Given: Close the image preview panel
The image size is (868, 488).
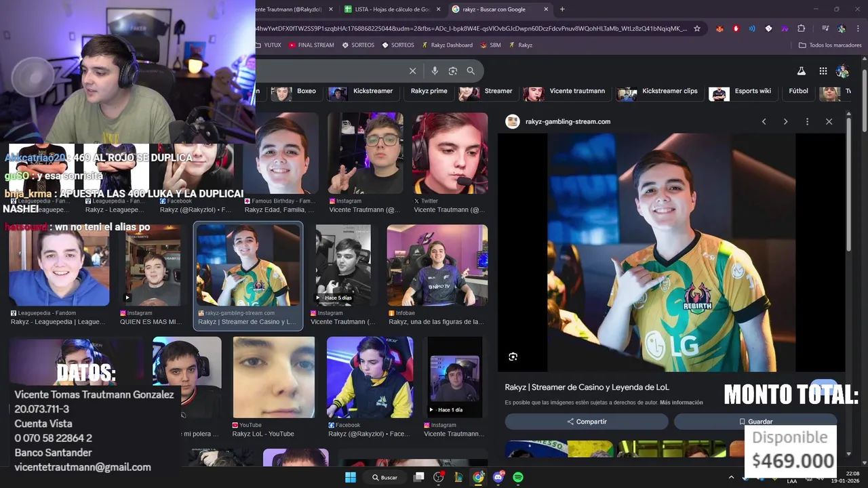Looking at the screenshot, I should pos(829,121).
